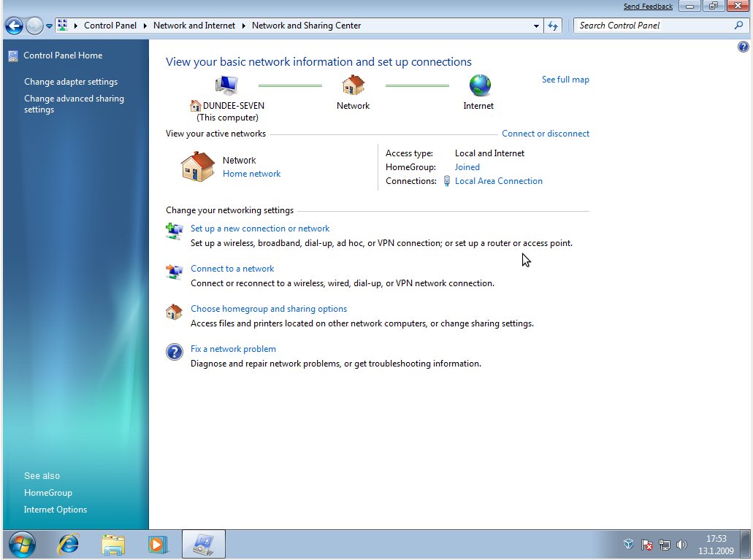Click the Connect to a network icon
This screenshot has width=753, height=560.
[175, 272]
